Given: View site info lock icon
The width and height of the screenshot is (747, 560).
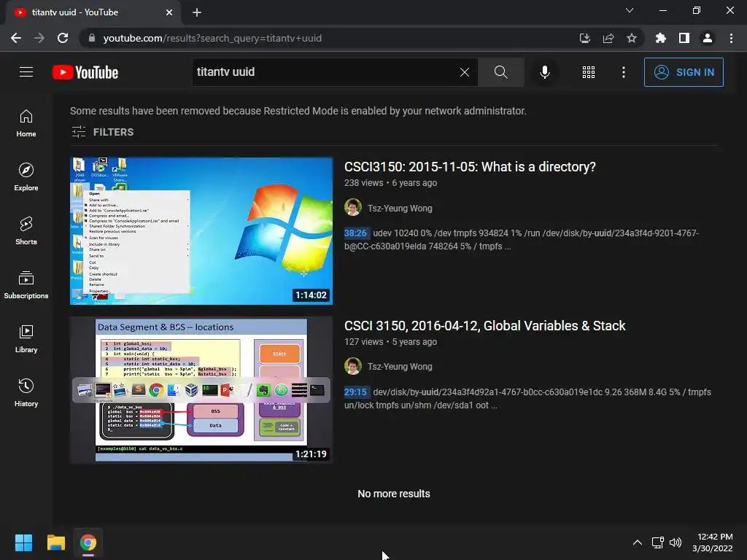Looking at the screenshot, I should click(92, 38).
